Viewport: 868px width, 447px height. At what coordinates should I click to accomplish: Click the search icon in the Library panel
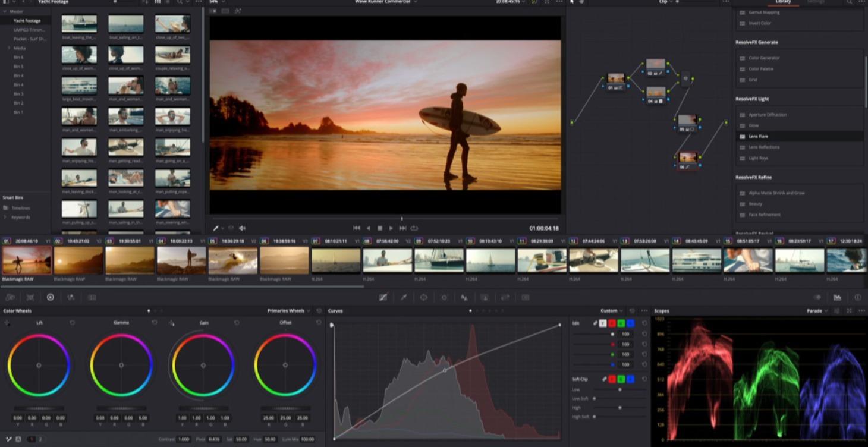[x=849, y=2]
